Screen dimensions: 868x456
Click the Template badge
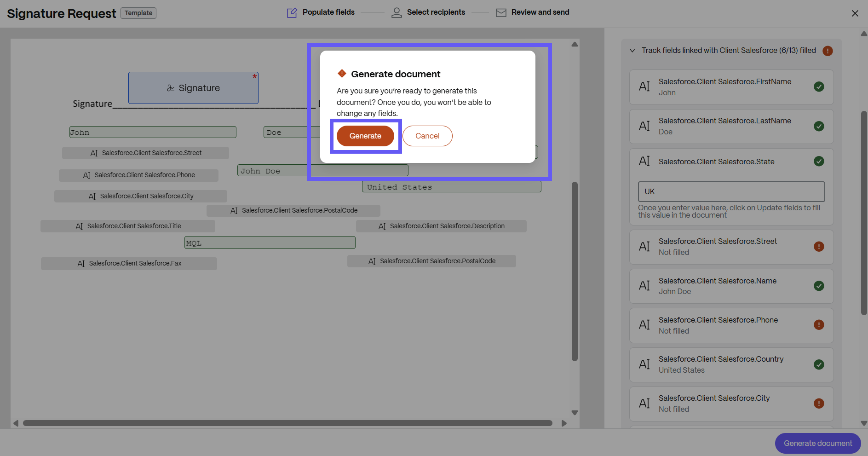pos(138,13)
